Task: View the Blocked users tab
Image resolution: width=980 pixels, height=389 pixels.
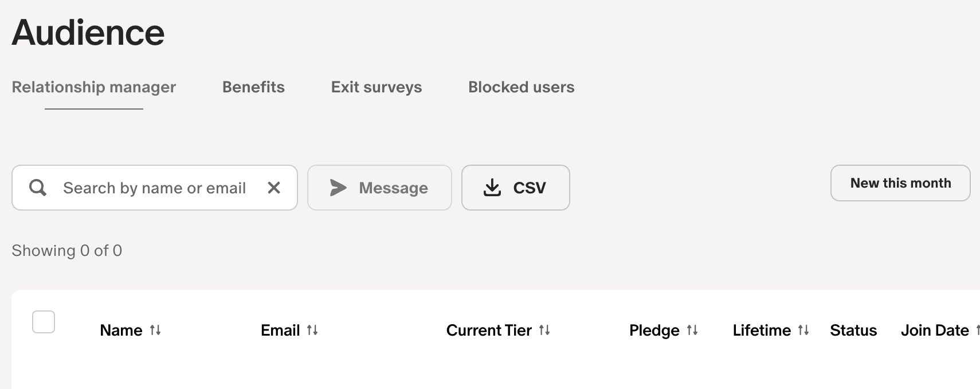Action: 521,87
